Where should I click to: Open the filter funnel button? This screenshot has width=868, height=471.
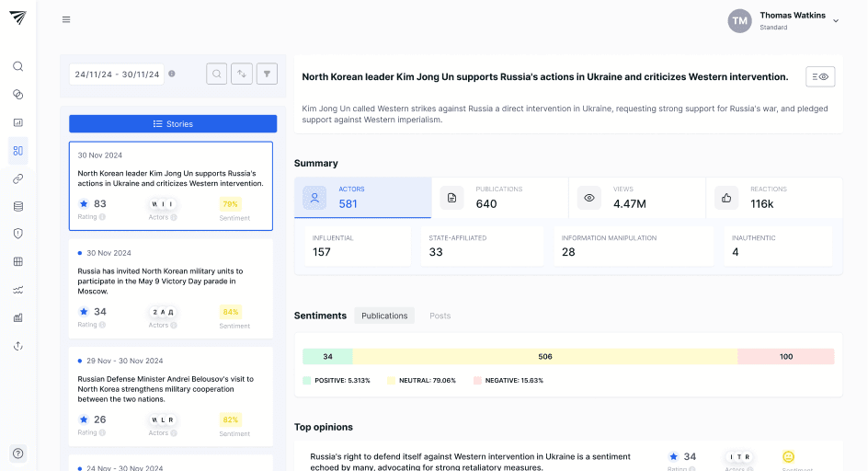click(x=267, y=74)
